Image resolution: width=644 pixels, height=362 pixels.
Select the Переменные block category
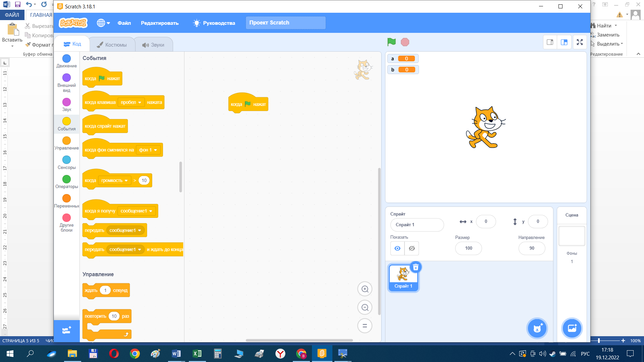pos(66,201)
